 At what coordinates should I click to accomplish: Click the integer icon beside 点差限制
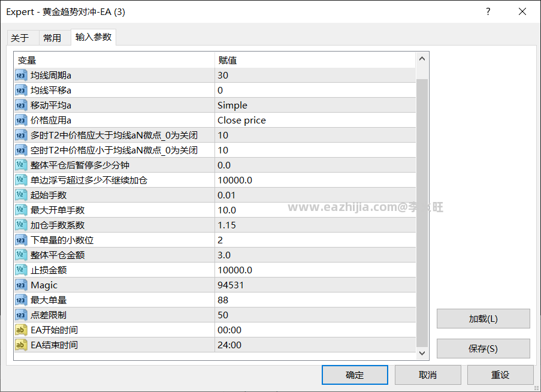(21, 315)
